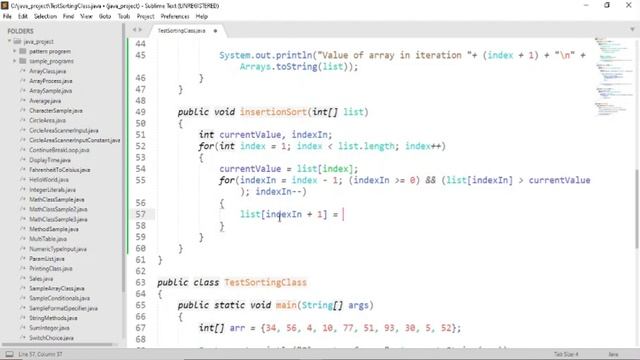This screenshot has width=640, height=360.
Task: Open MultiTable.java from sidebar
Action: tap(48, 239)
